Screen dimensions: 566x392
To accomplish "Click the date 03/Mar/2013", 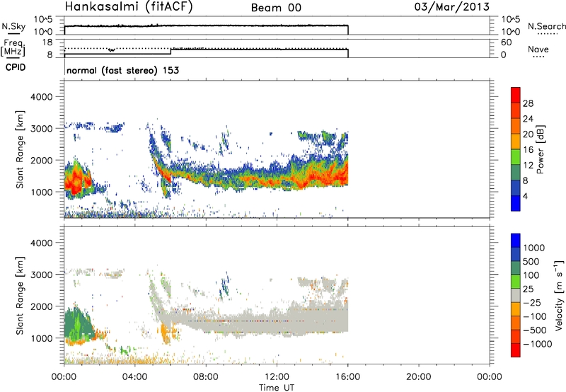I will pos(451,7).
